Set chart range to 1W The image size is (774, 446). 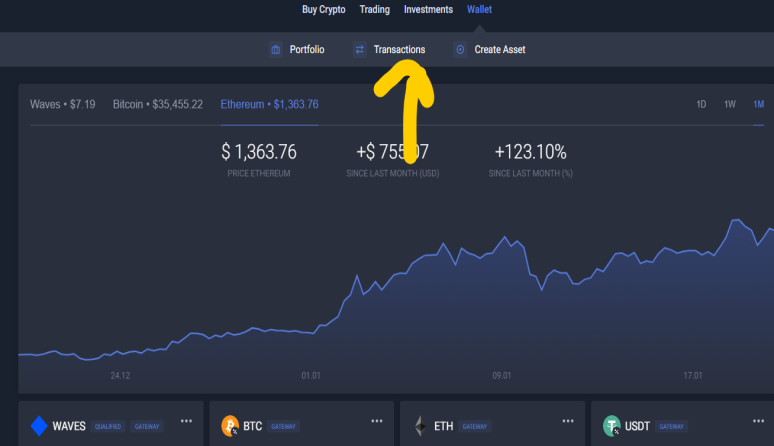point(730,104)
